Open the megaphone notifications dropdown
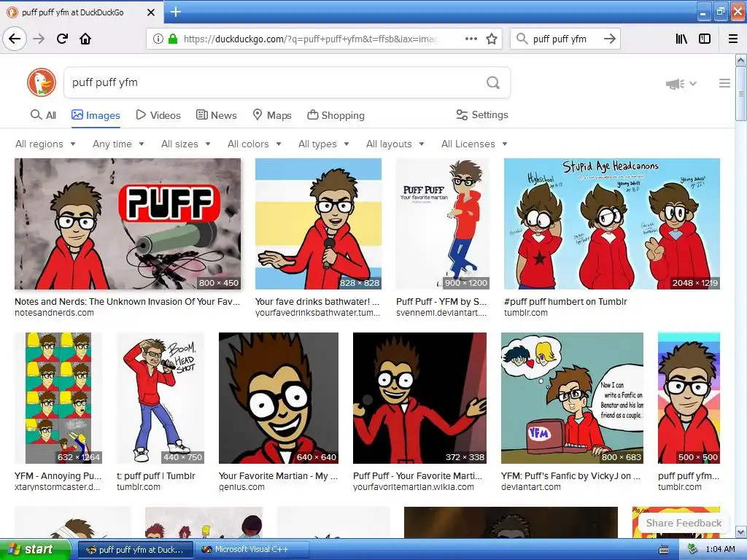The height and width of the screenshot is (560, 747). click(x=681, y=84)
